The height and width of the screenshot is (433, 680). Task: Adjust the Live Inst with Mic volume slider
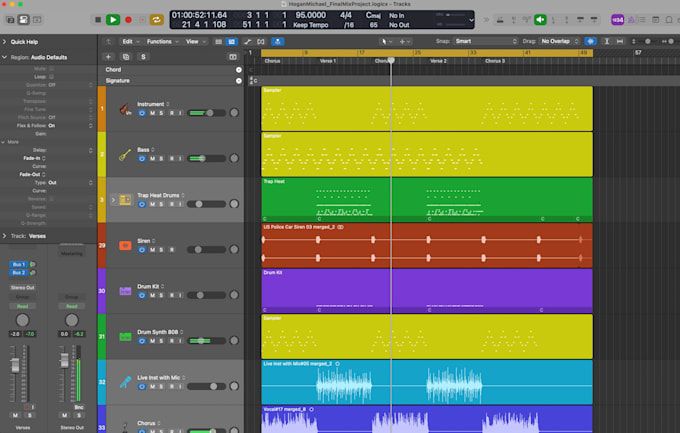click(206, 386)
